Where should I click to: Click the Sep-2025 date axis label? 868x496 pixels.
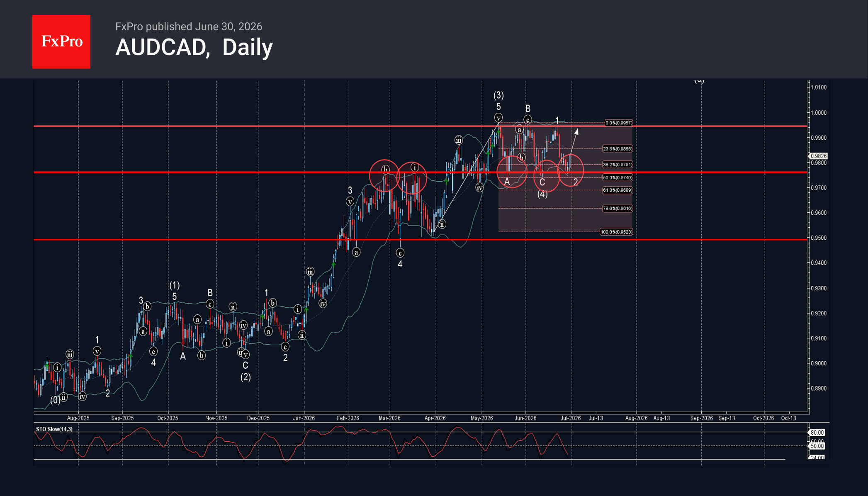click(x=122, y=418)
